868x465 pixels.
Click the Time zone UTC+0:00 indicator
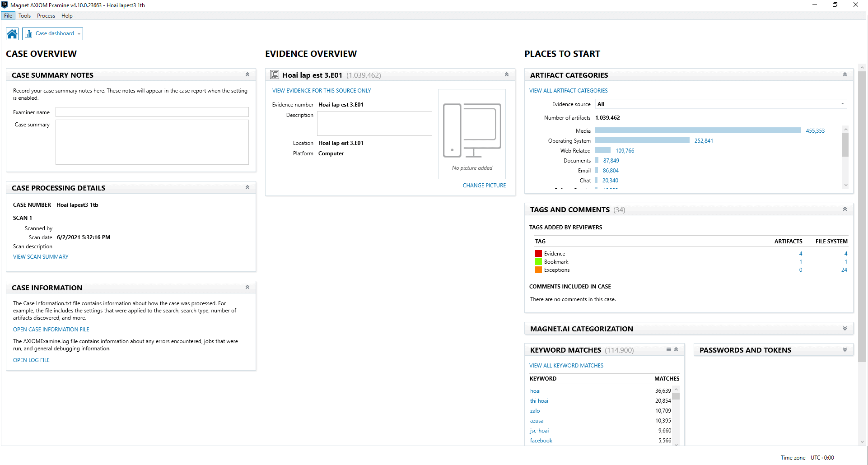coord(807,458)
